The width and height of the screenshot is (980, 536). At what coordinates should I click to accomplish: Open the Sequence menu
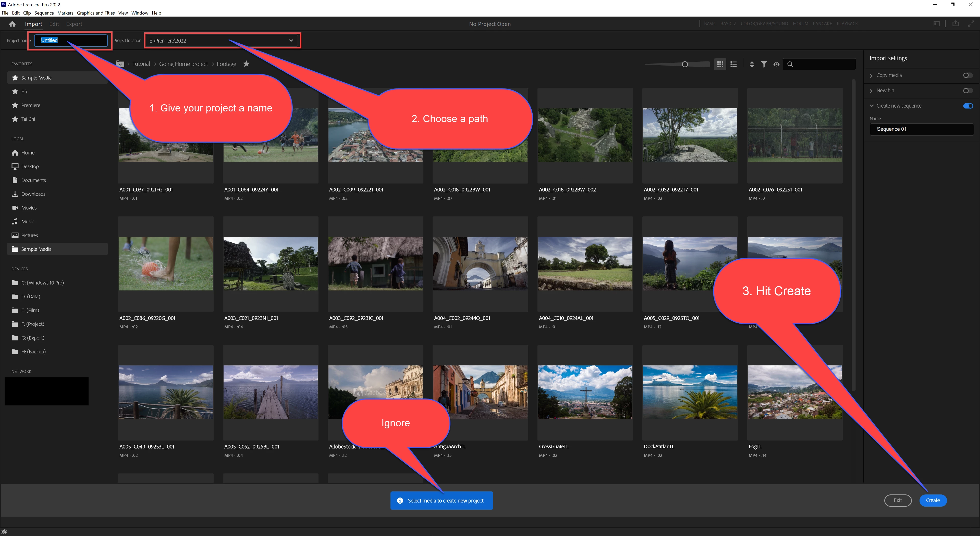(44, 13)
